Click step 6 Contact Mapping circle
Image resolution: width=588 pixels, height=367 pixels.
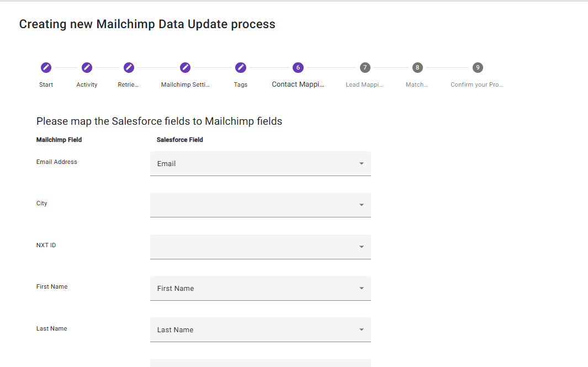click(298, 67)
